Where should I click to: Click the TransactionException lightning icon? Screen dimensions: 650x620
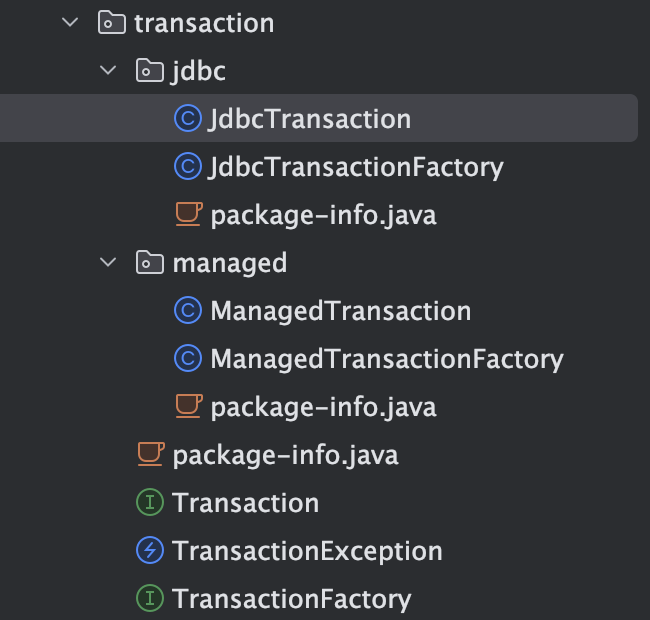point(150,550)
